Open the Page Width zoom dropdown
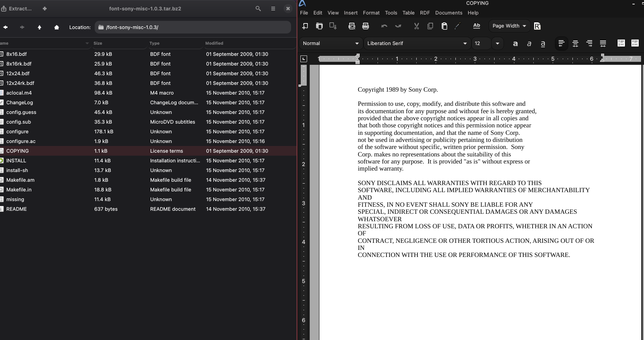The image size is (644, 340). 509,26
